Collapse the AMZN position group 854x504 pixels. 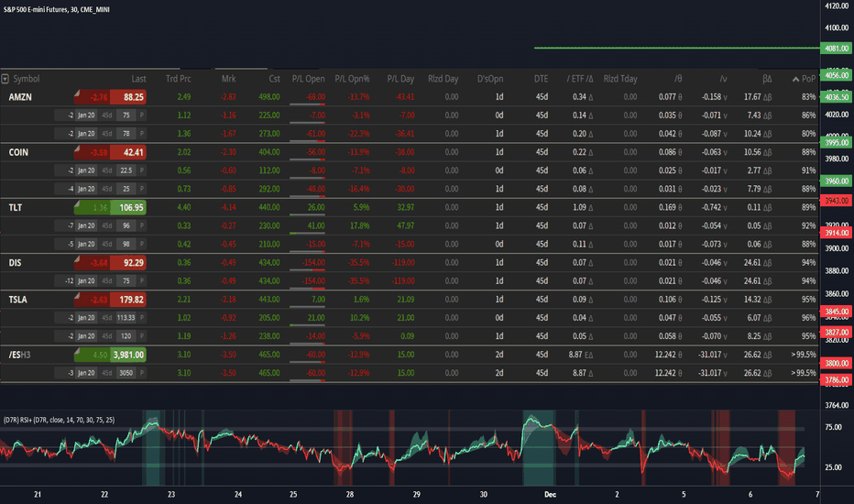click(20, 97)
